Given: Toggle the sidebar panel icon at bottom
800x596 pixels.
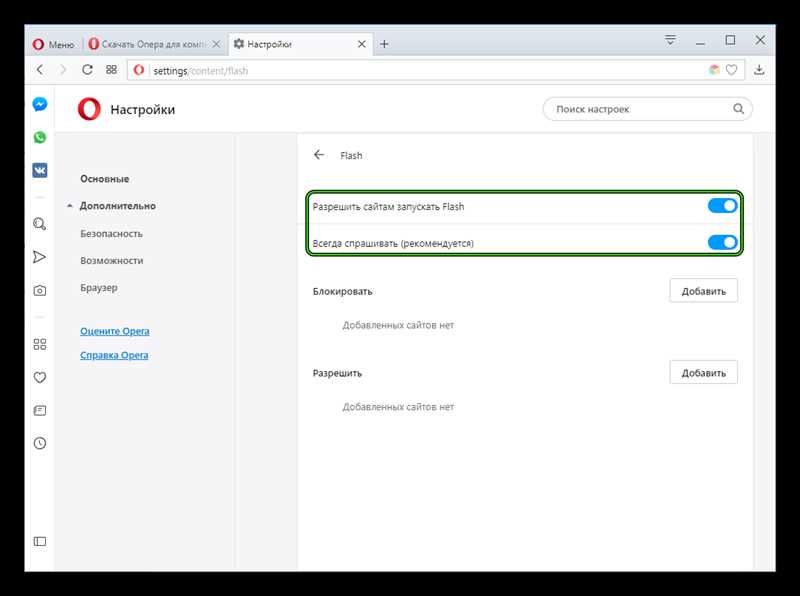Looking at the screenshot, I should [x=40, y=541].
